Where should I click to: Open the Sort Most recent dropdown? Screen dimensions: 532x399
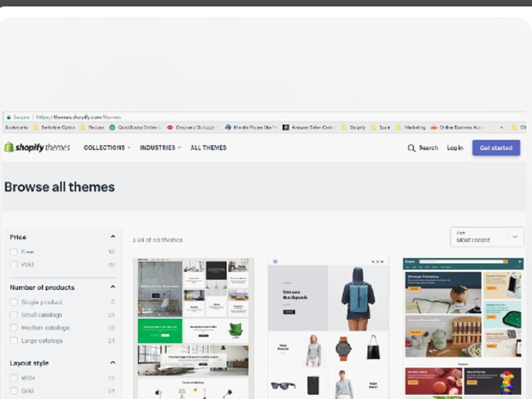(487, 237)
